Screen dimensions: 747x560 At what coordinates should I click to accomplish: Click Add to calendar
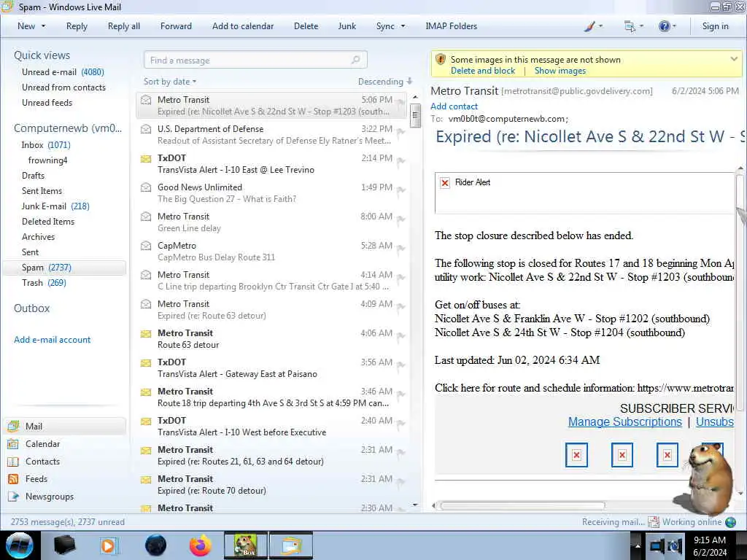click(x=243, y=26)
